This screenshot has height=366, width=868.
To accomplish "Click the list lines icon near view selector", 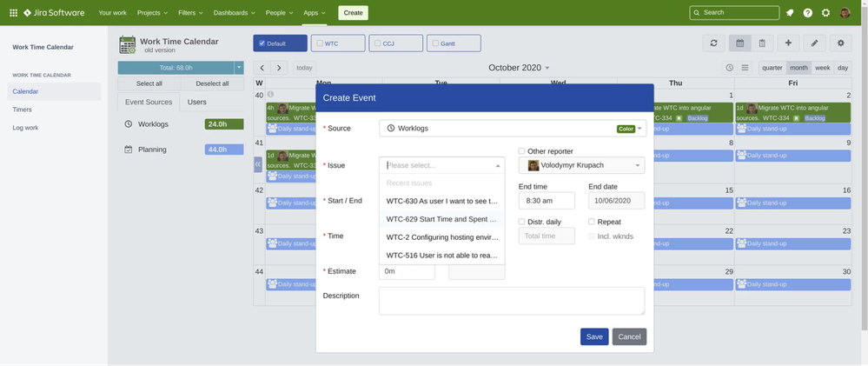I will pyautogui.click(x=745, y=68).
